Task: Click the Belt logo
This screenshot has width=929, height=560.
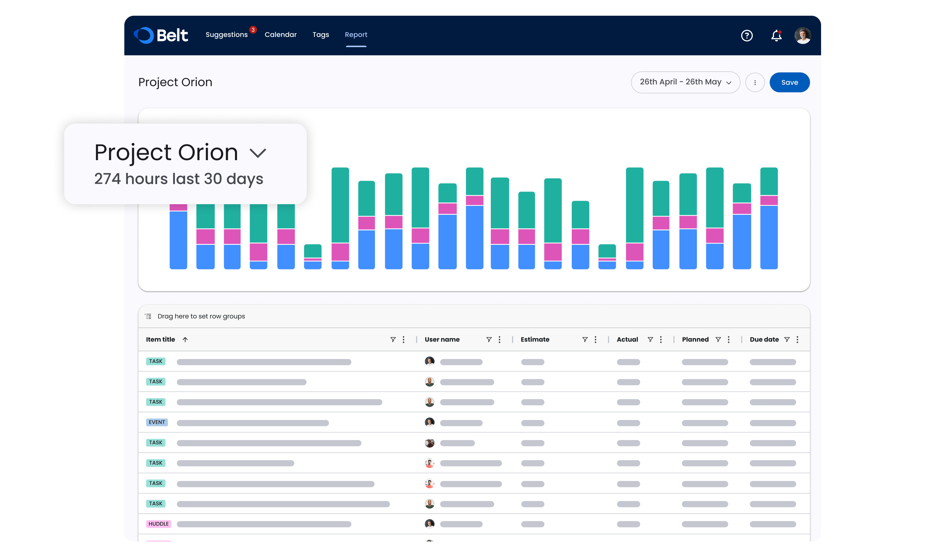Action: 161,35
